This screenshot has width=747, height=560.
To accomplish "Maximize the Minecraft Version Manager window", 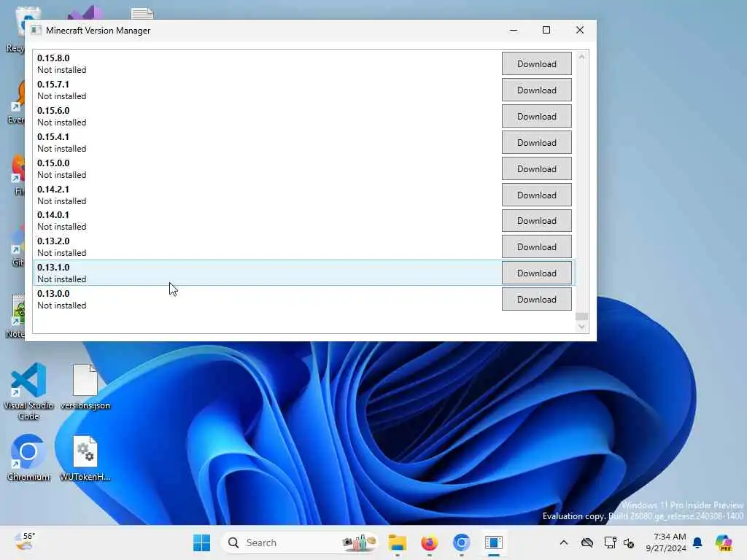I will (x=546, y=30).
